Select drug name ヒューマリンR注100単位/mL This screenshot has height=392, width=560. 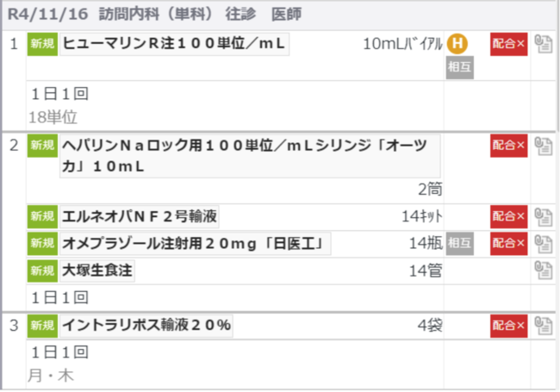[x=174, y=44]
